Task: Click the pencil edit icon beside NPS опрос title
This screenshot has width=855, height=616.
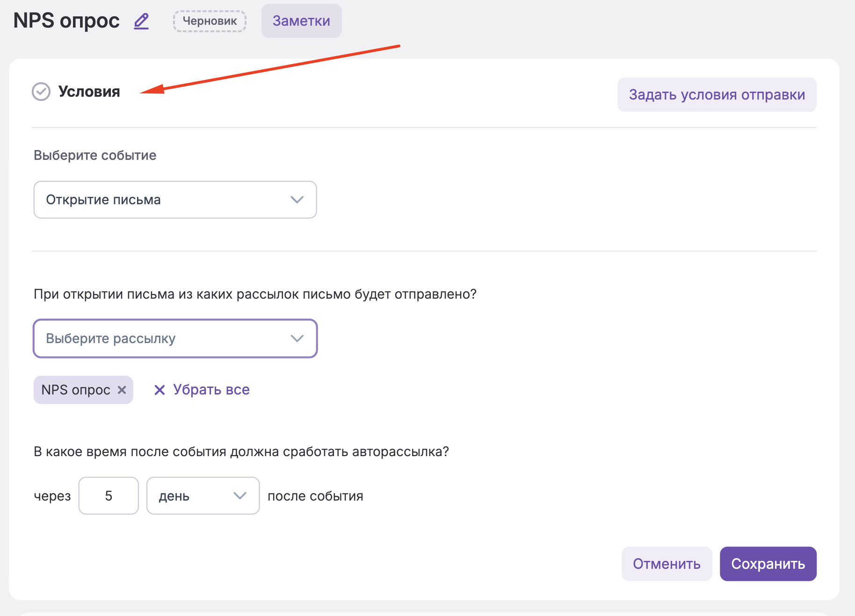Action: tap(141, 21)
